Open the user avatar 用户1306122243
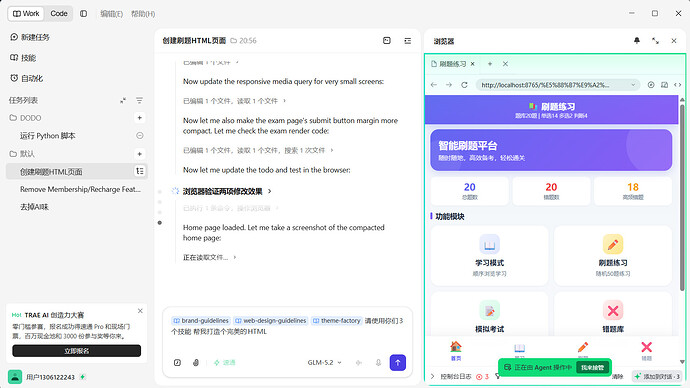 (15, 377)
